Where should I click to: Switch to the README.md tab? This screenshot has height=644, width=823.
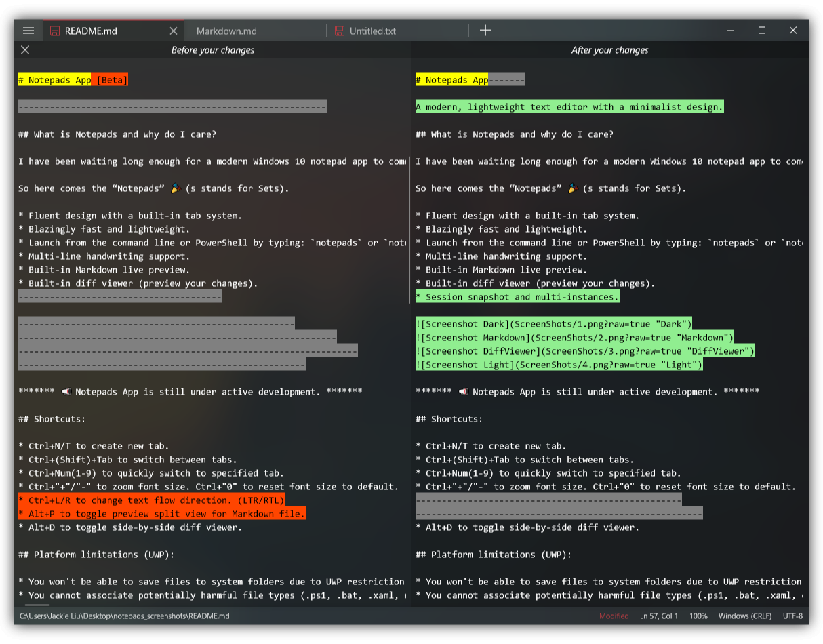113,31
